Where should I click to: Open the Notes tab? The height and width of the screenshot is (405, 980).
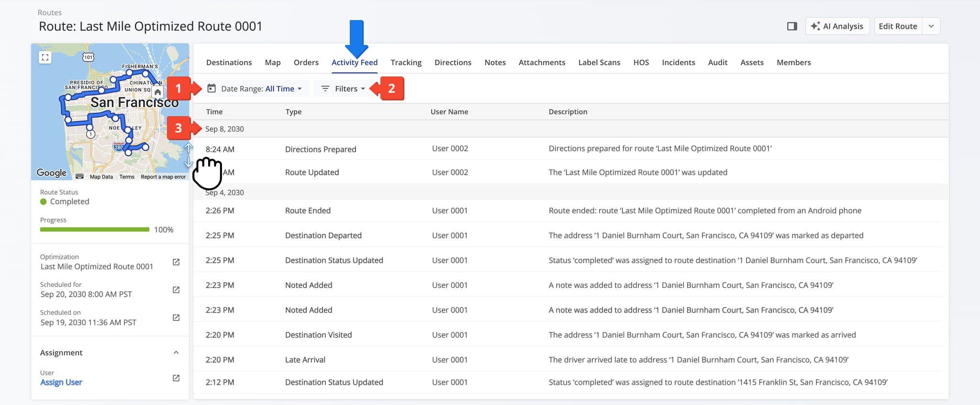495,62
